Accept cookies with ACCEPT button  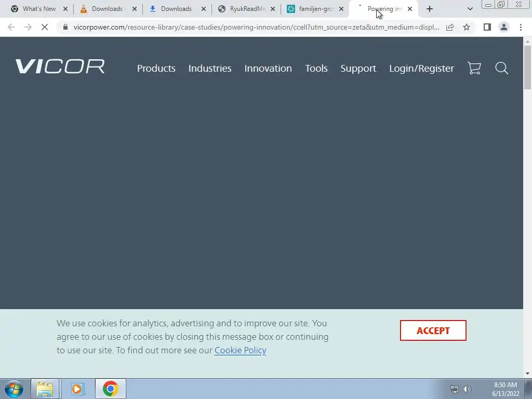click(x=433, y=330)
